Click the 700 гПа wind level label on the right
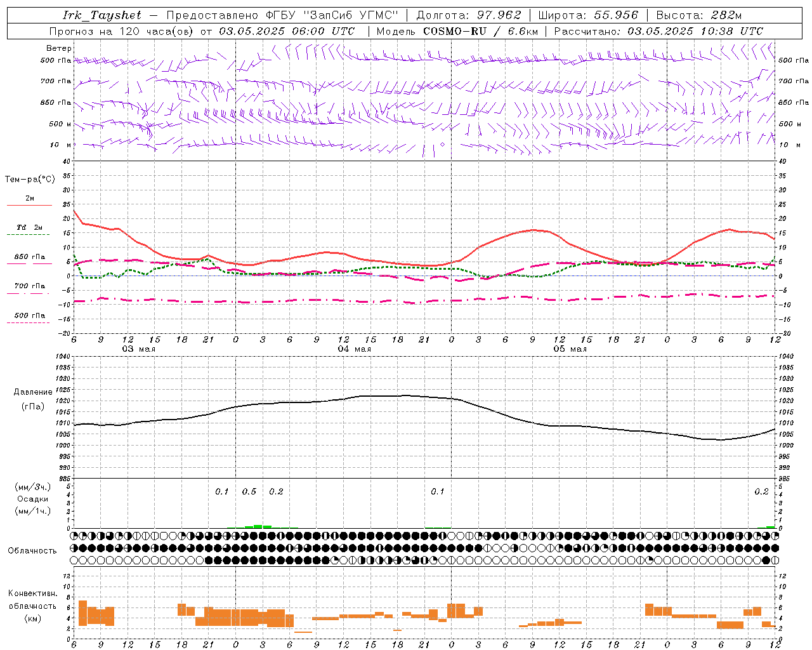 coord(794,81)
